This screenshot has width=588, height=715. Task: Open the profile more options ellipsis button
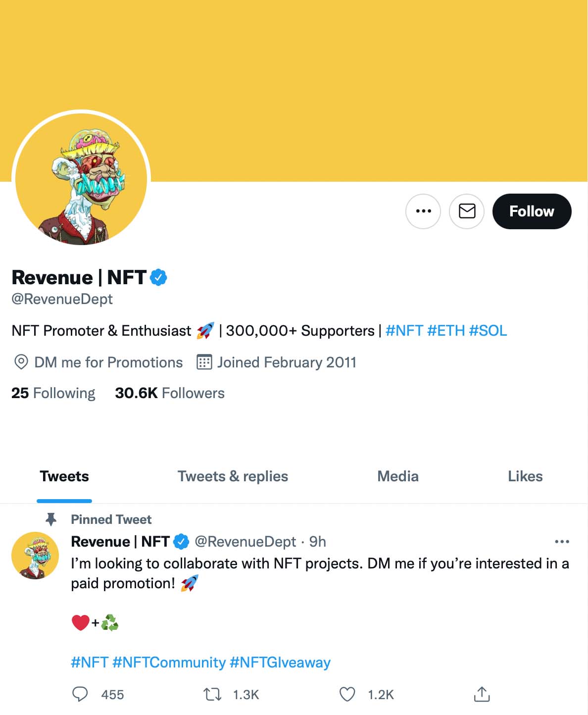pos(423,211)
